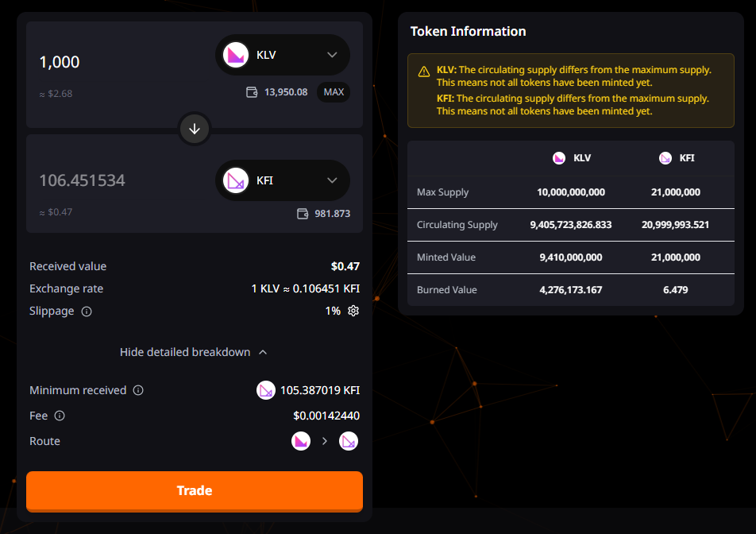Screen dimensions: 756x534
Task: Click KFI logo next to Minimum received
Action: point(266,390)
